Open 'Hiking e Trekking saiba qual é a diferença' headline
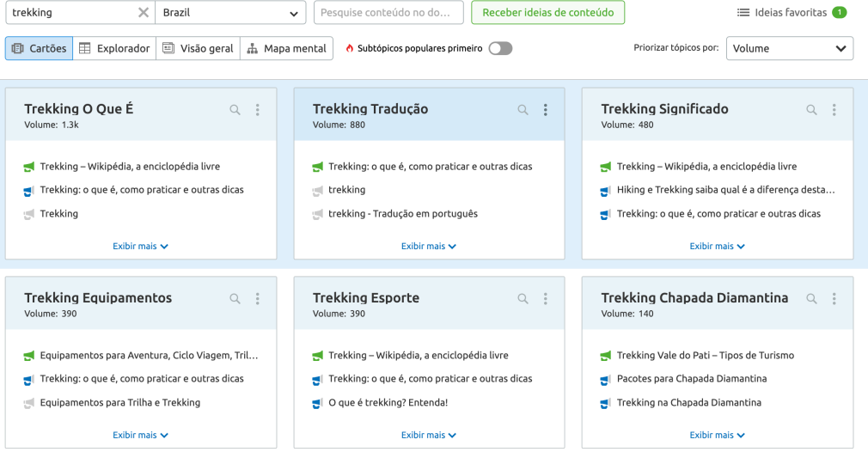 click(725, 189)
